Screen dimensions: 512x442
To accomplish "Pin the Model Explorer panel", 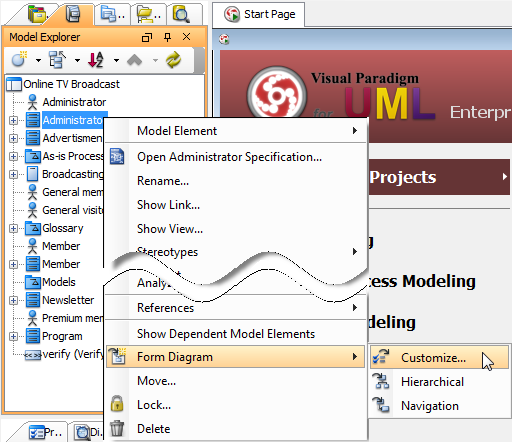I will pyautogui.click(x=167, y=37).
